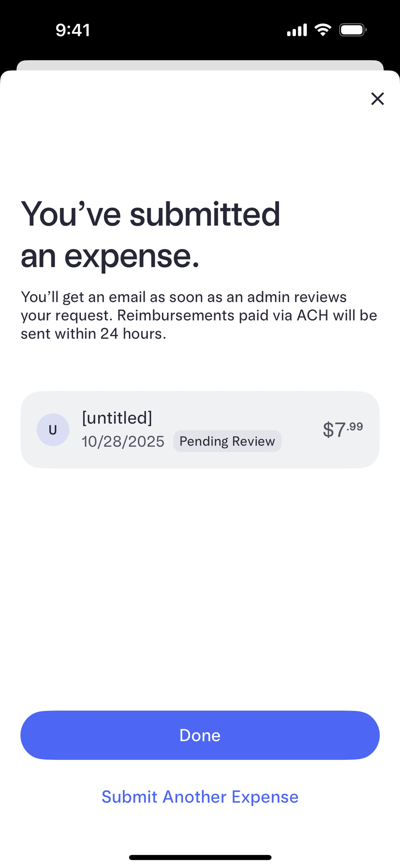Viewport: 400px width, 868px height.
Task: Click Submit Another Expense link
Action: [x=200, y=797]
